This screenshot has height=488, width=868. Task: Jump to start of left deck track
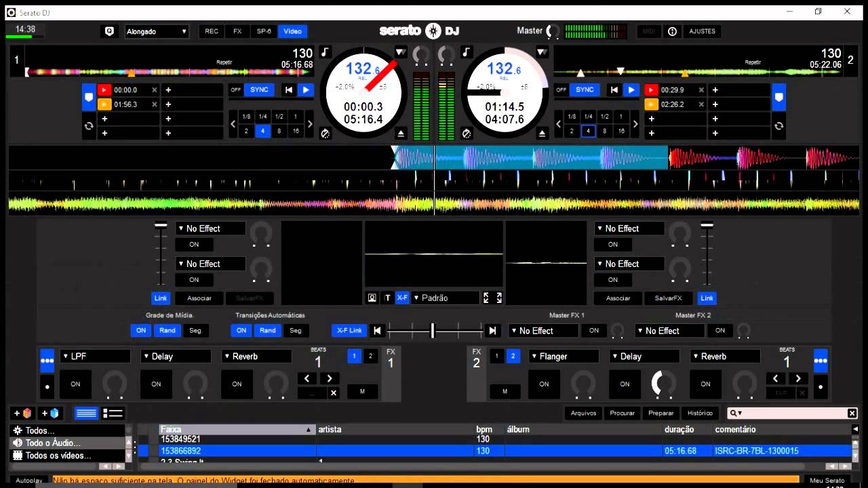(289, 89)
